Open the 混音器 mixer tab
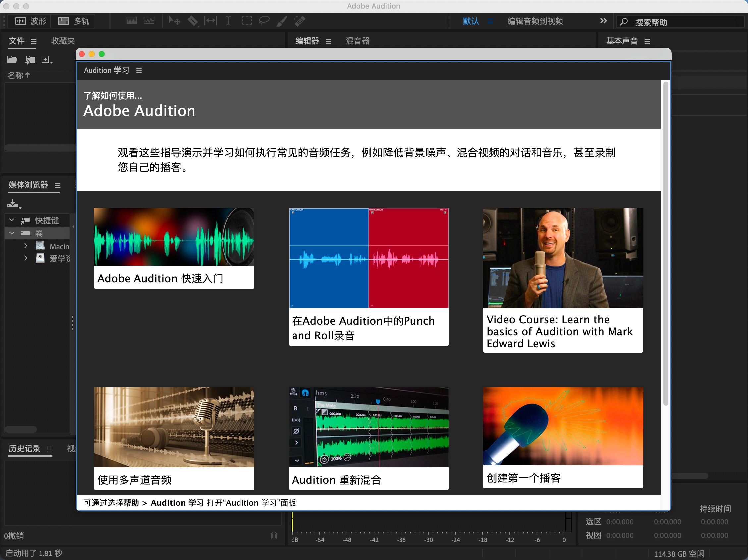This screenshot has width=748, height=560. coord(357,41)
